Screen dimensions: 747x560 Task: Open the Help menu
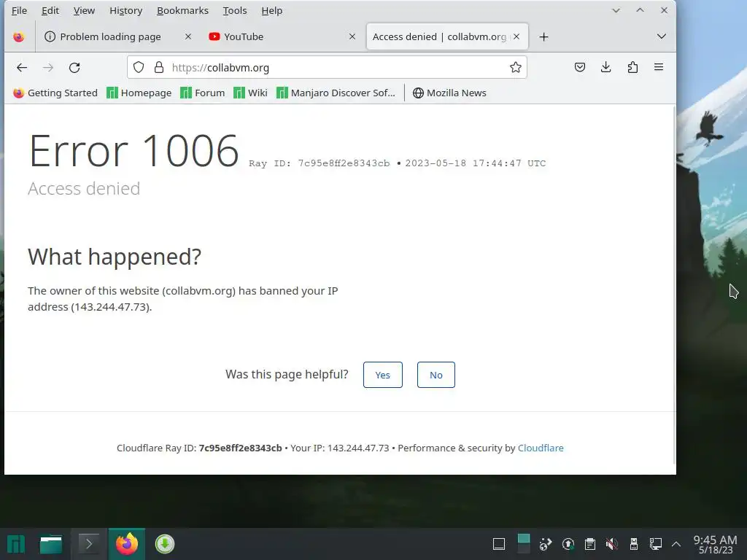tap(271, 10)
